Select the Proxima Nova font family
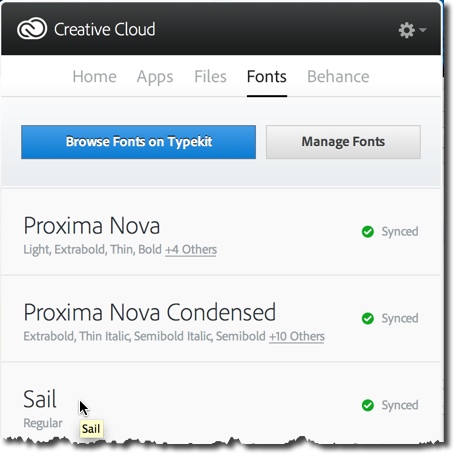 pyautogui.click(x=92, y=226)
